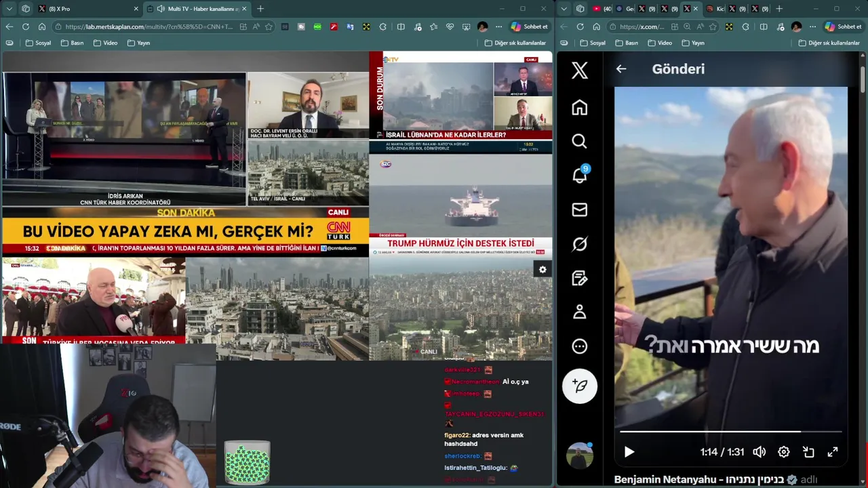
Task: Click the X logo in sidebar
Action: tap(579, 70)
